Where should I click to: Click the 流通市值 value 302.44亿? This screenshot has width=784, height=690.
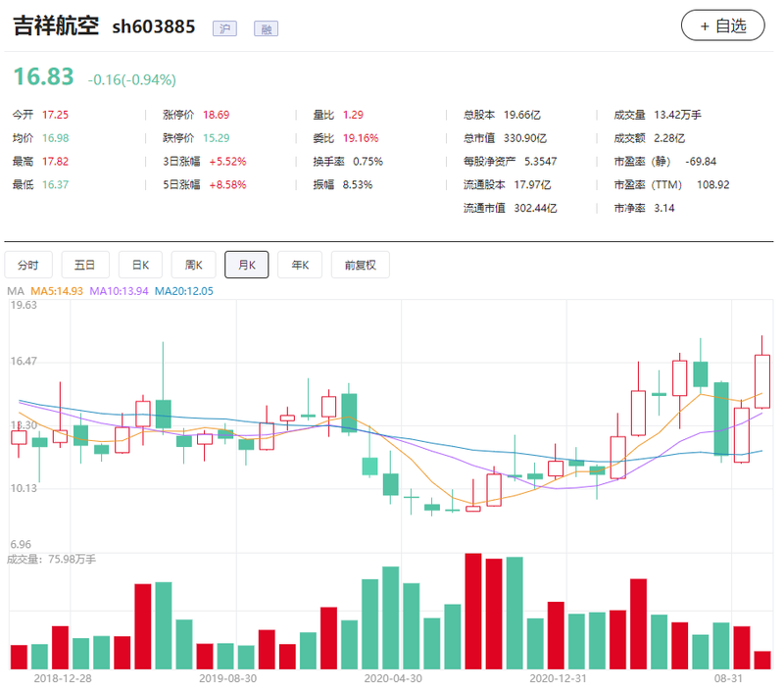click(x=535, y=208)
